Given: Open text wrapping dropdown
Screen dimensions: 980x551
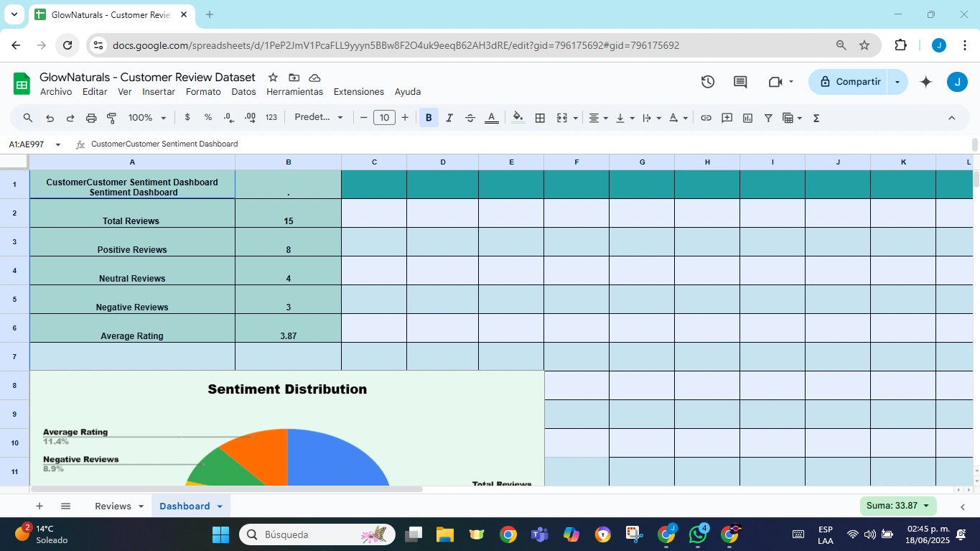Looking at the screenshot, I should pyautogui.click(x=651, y=118).
